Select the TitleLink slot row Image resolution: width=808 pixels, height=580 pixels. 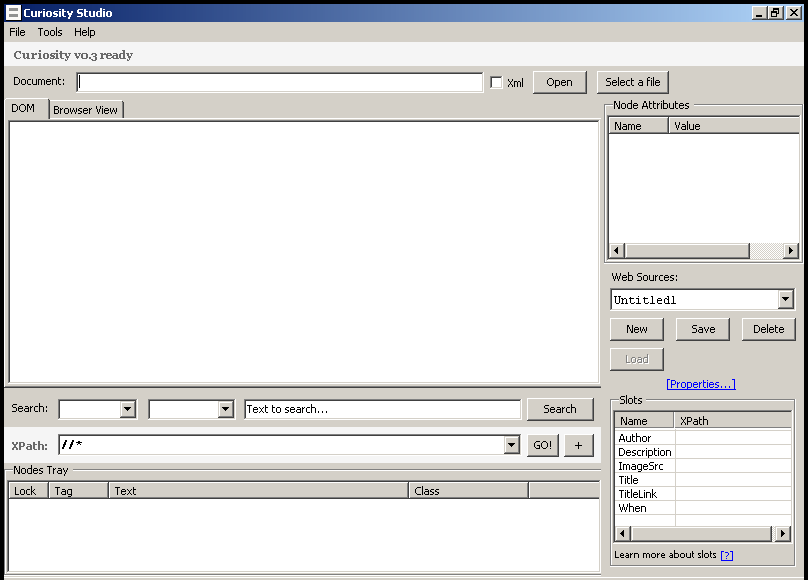[703, 494]
